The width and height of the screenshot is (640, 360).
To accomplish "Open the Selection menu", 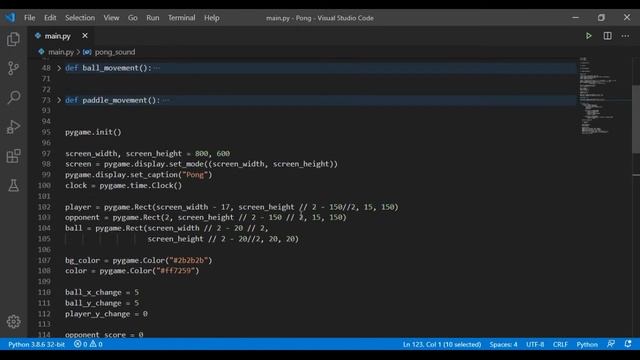I will tap(80, 18).
